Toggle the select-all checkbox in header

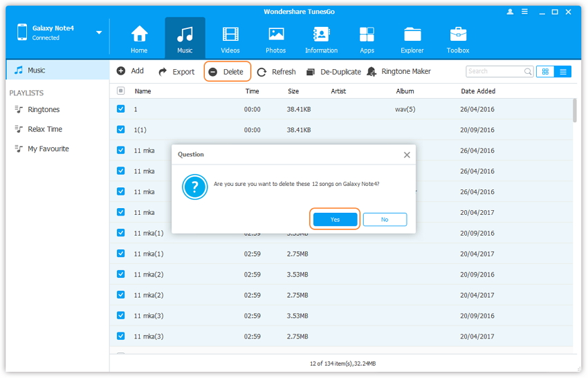[x=121, y=91]
